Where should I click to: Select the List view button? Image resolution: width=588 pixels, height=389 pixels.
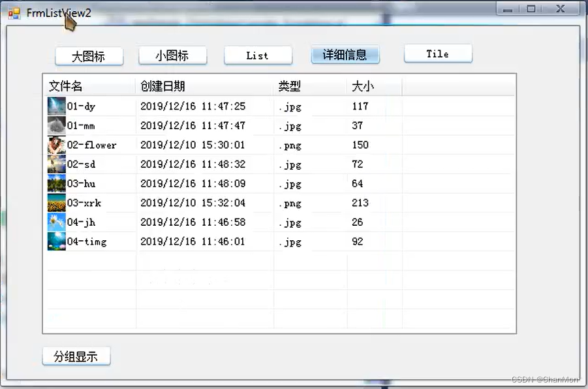click(x=258, y=55)
